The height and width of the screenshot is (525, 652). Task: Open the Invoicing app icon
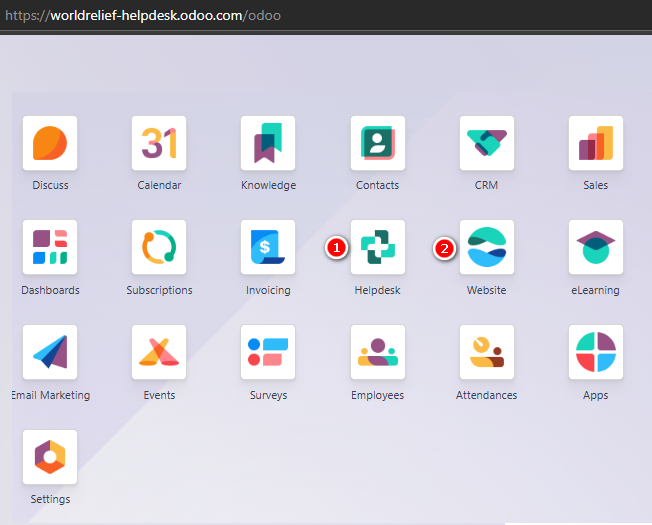268,247
